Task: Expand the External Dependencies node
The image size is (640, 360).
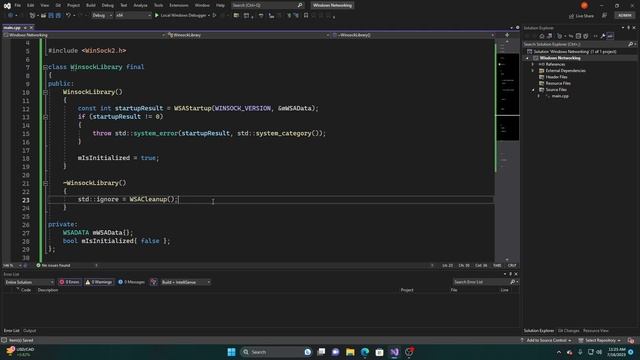Action: (x=533, y=71)
